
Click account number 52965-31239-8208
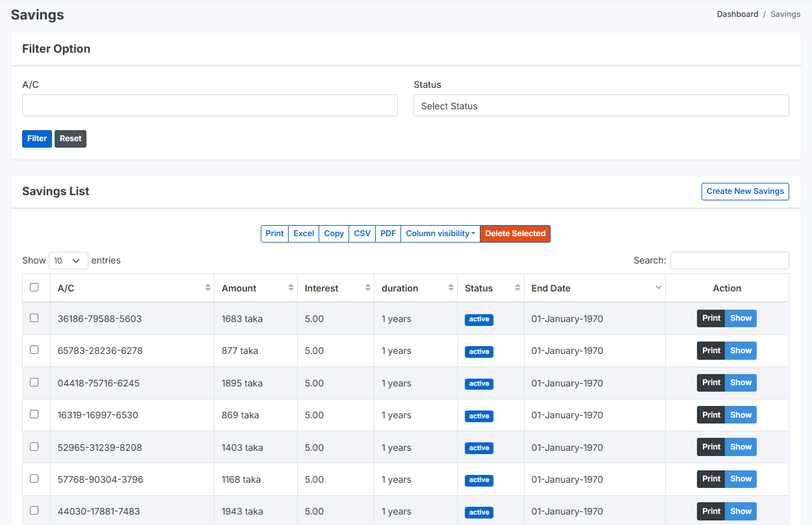point(100,448)
